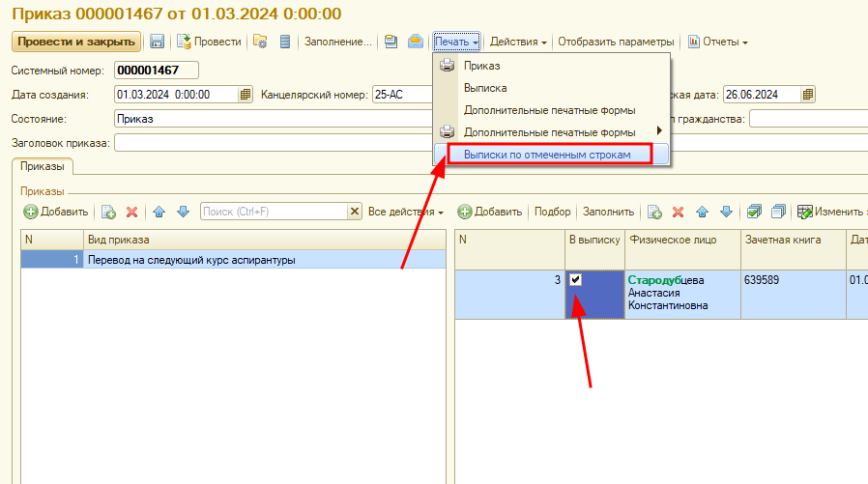The height and width of the screenshot is (484, 868).
Task: Click the red delete icon in left orders toolbar
Action: click(131, 212)
